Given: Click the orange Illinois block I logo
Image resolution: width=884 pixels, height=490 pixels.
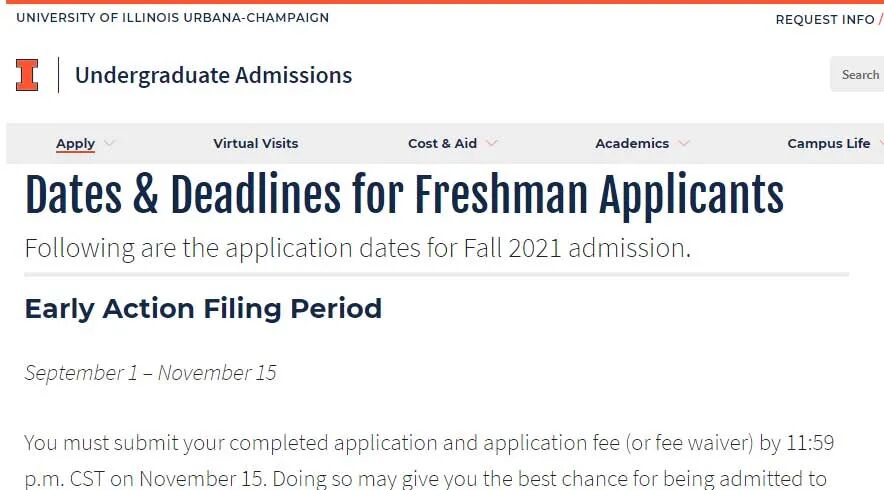Looking at the screenshot, I should tap(27, 75).
